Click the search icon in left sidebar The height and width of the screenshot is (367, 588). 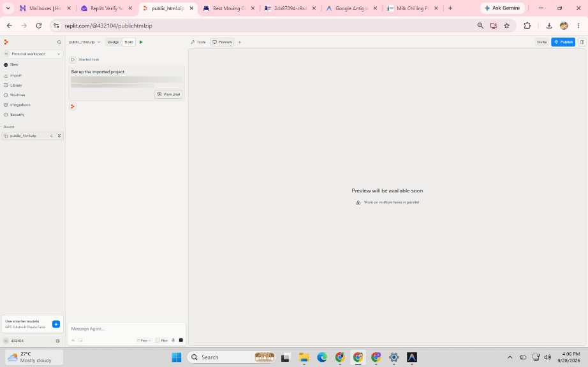pyautogui.click(x=59, y=42)
